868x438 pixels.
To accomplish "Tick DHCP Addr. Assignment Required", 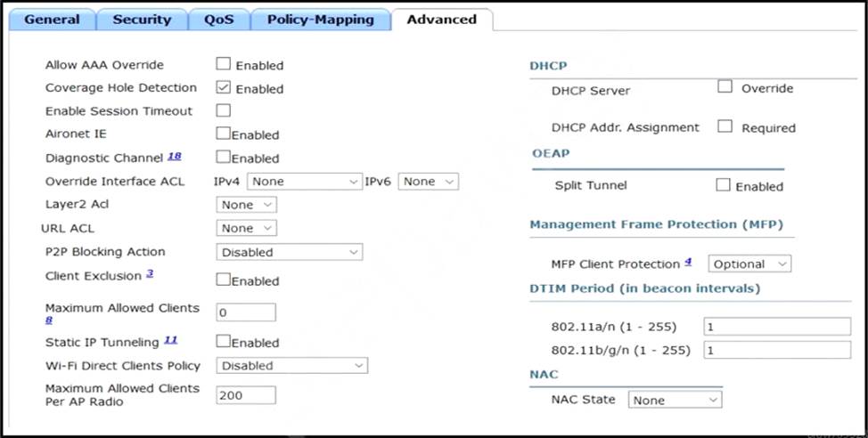I will pos(725,126).
